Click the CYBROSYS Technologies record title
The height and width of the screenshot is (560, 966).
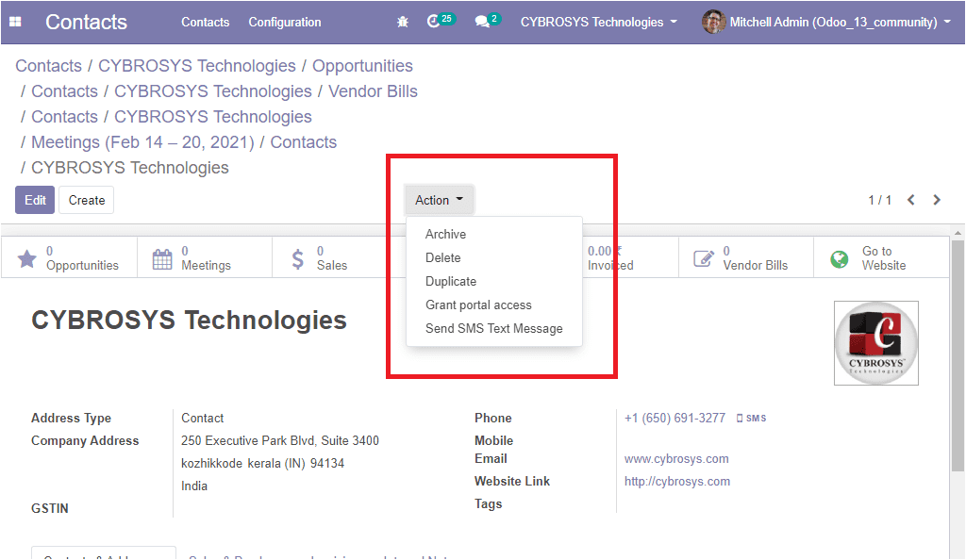[x=189, y=320]
